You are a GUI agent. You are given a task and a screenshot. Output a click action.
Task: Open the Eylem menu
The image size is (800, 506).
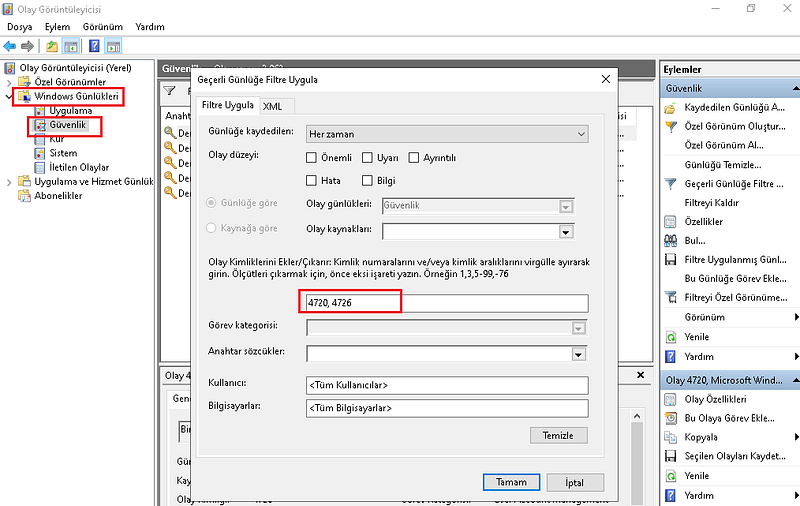tap(57, 27)
